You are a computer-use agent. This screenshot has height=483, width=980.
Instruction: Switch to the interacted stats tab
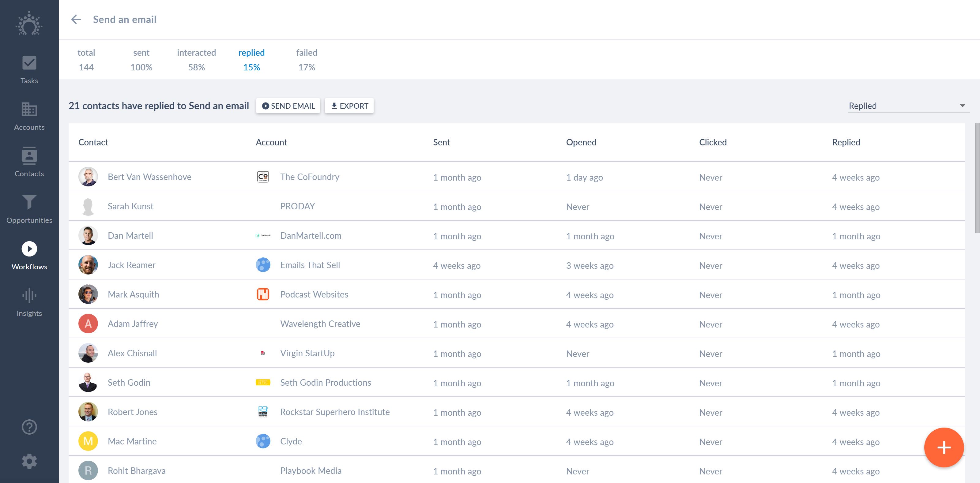coord(196,60)
